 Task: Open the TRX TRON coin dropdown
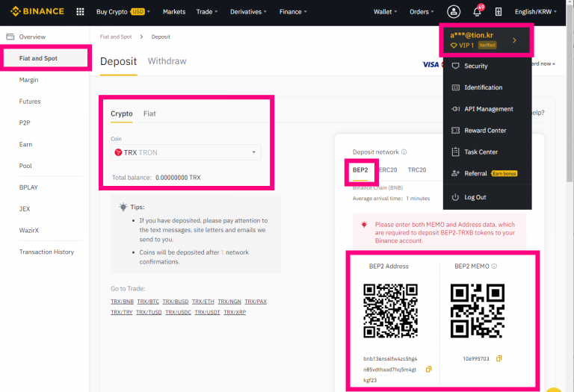coord(186,152)
